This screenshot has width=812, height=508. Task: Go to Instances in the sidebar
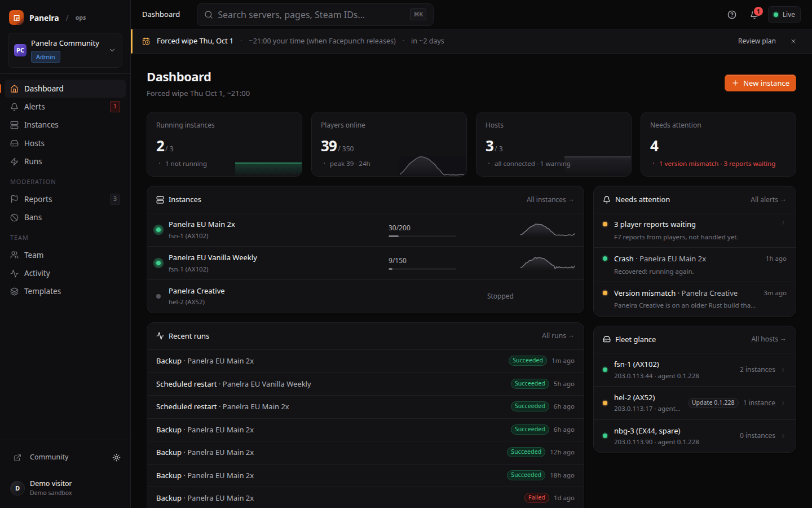click(x=65, y=125)
